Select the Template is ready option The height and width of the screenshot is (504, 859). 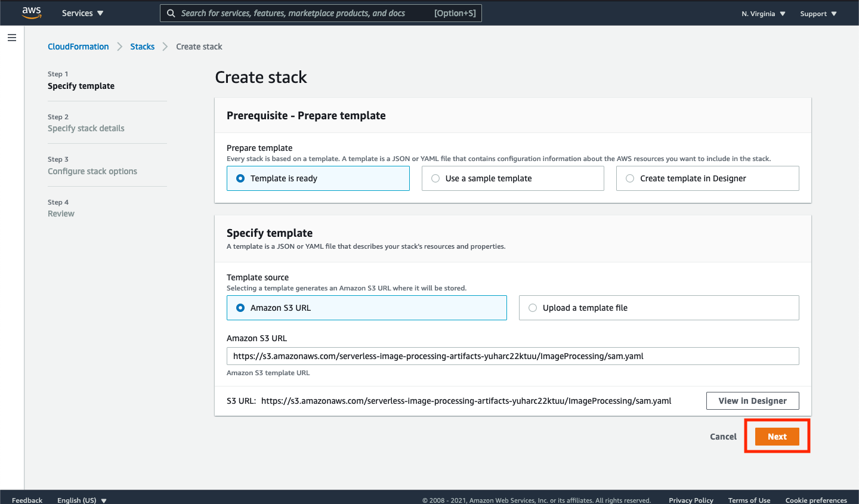[x=318, y=178]
